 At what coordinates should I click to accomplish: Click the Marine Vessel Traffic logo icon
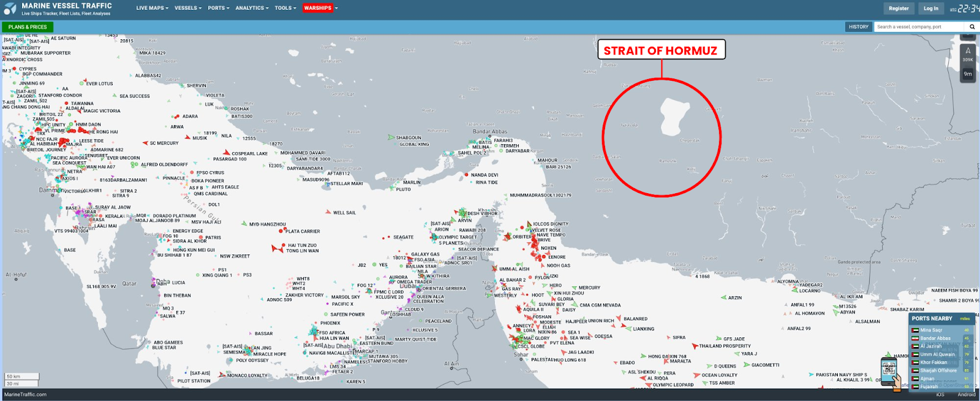coord(10,9)
